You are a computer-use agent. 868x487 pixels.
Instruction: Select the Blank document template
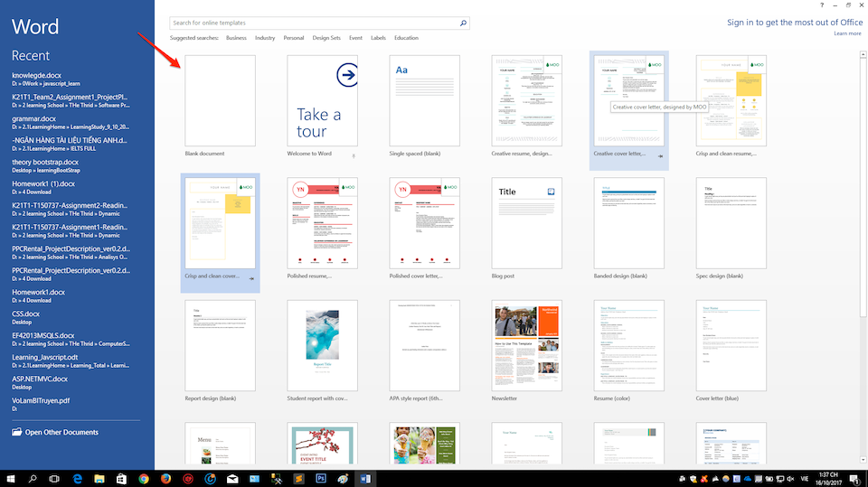click(x=221, y=100)
